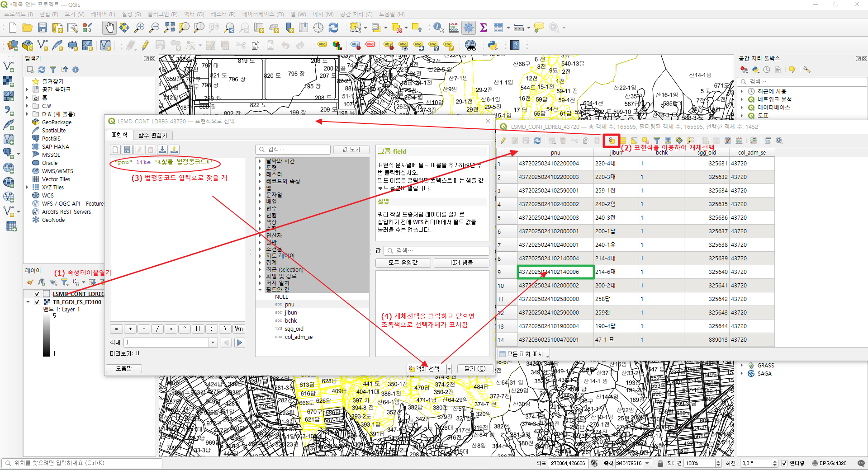Click the pnu cell 4372025024102140006

pos(555,272)
